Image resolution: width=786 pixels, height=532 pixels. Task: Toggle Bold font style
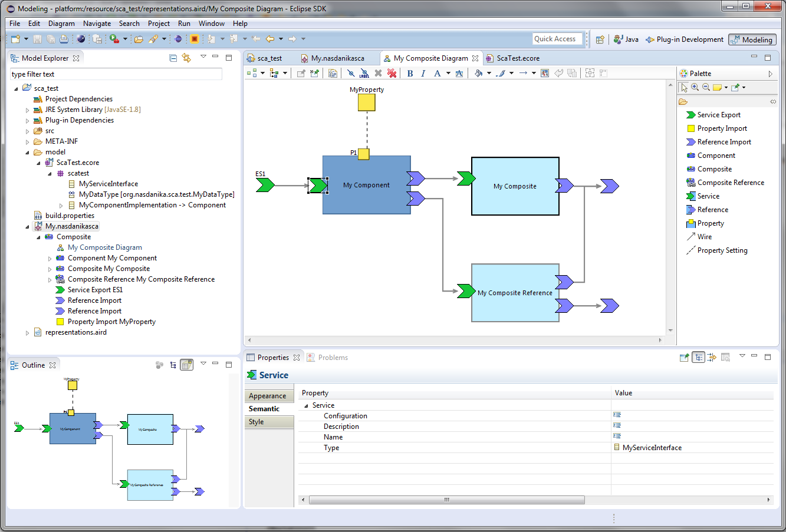[x=410, y=73]
